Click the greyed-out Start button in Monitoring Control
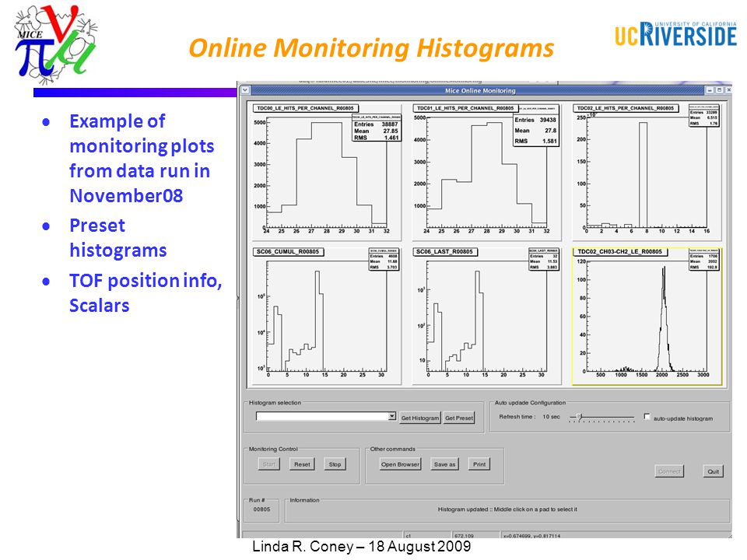 click(268, 464)
